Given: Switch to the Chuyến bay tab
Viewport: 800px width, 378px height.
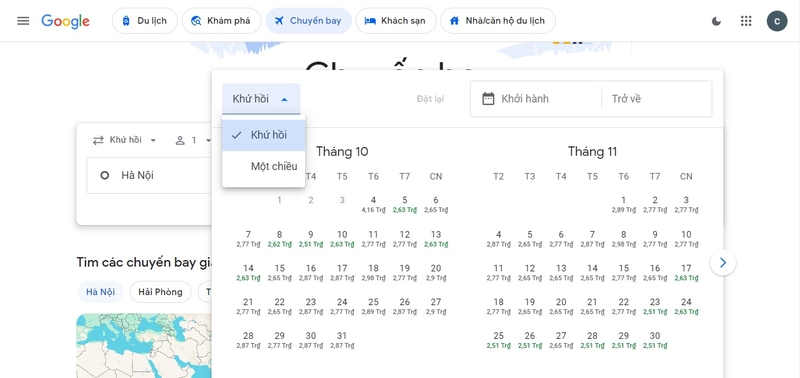Looking at the screenshot, I should (309, 21).
